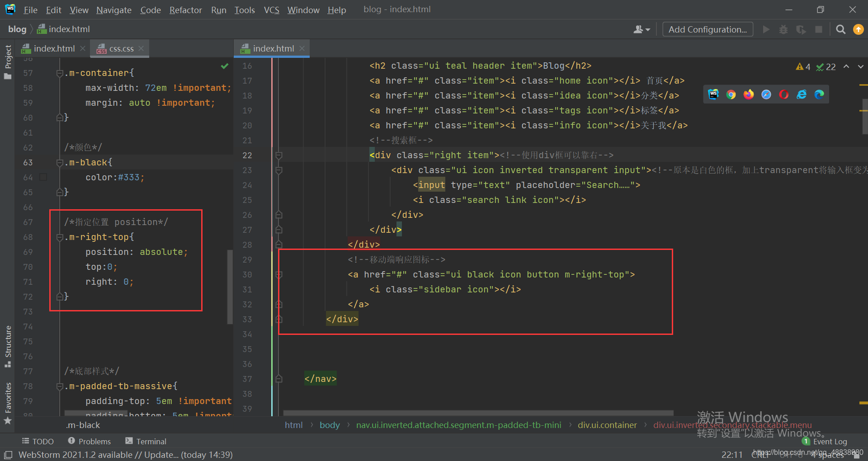868x461 pixels.
Task: Toggle tool window bars in status corner
Action: (x=8, y=455)
